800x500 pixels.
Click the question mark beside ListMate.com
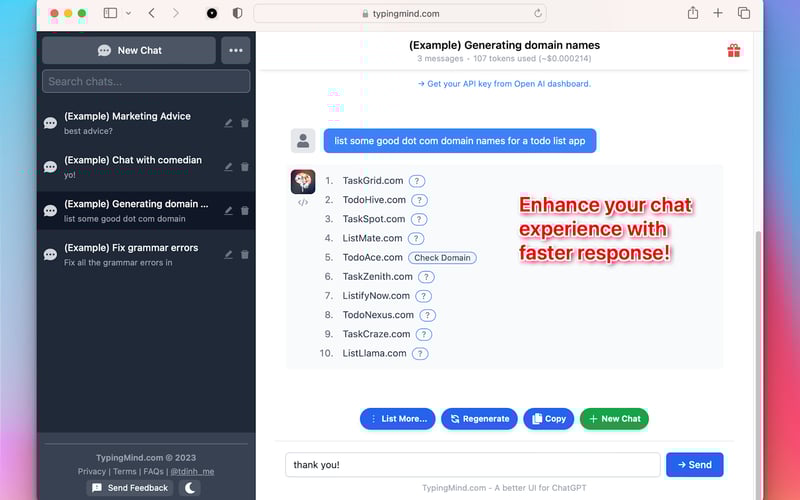tap(416, 239)
